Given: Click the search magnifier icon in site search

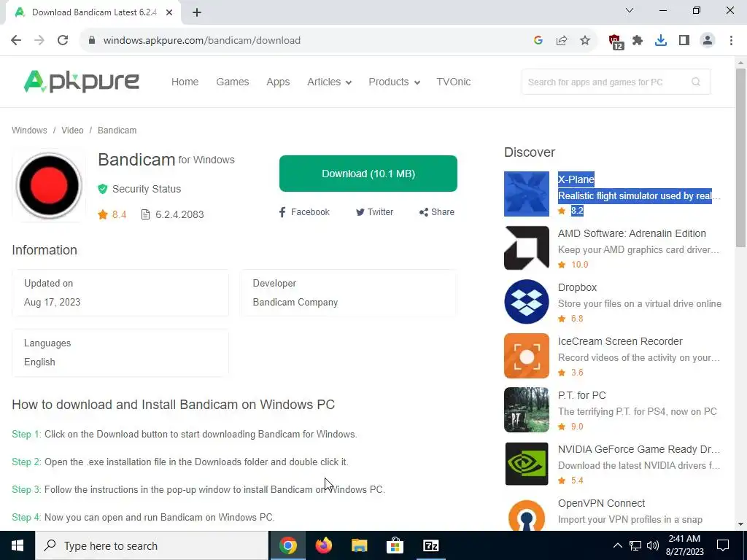Looking at the screenshot, I should [x=695, y=82].
